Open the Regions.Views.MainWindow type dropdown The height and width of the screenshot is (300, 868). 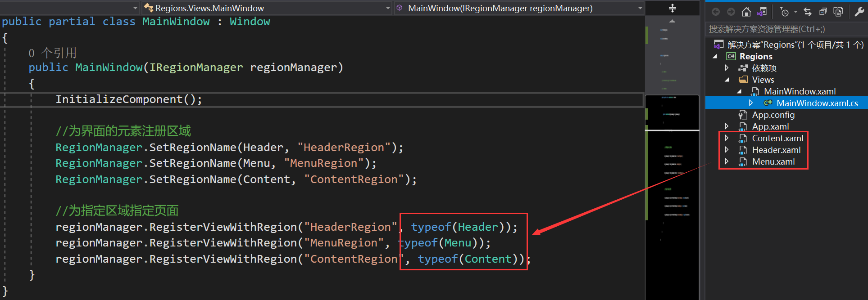(x=267, y=8)
